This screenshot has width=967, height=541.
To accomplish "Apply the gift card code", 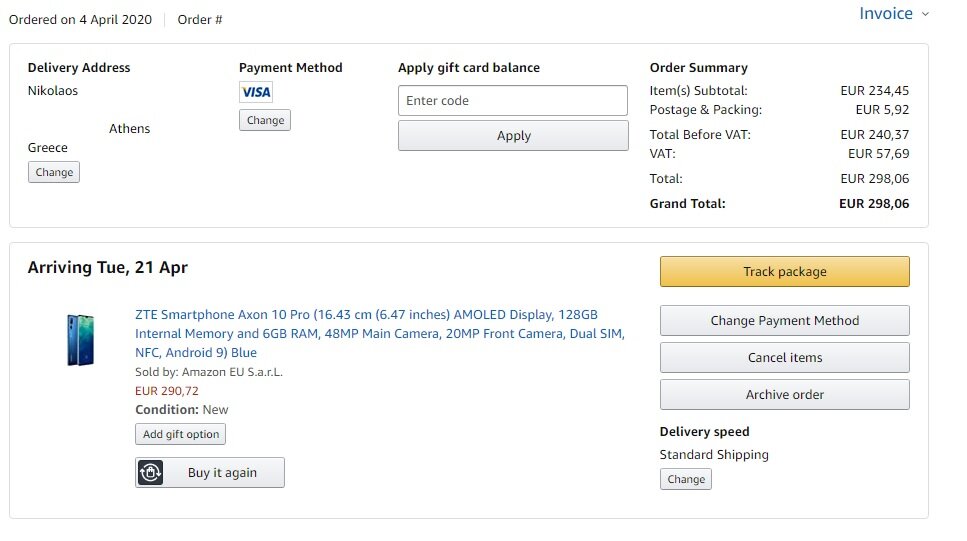I will click(x=513, y=136).
